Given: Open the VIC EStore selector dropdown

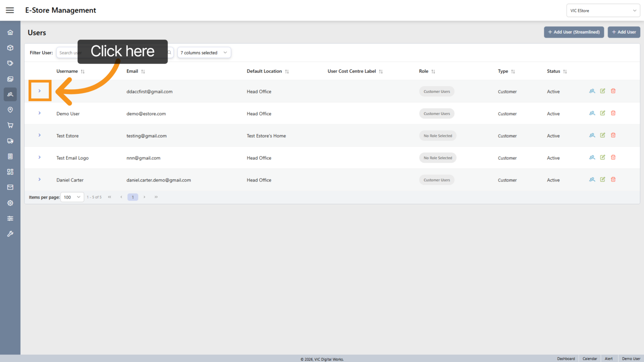Looking at the screenshot, I should 603,10.
